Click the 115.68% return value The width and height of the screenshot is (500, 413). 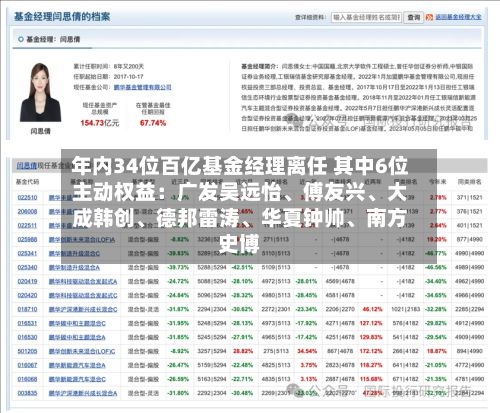pyautogui.click(x=371, y=380)
